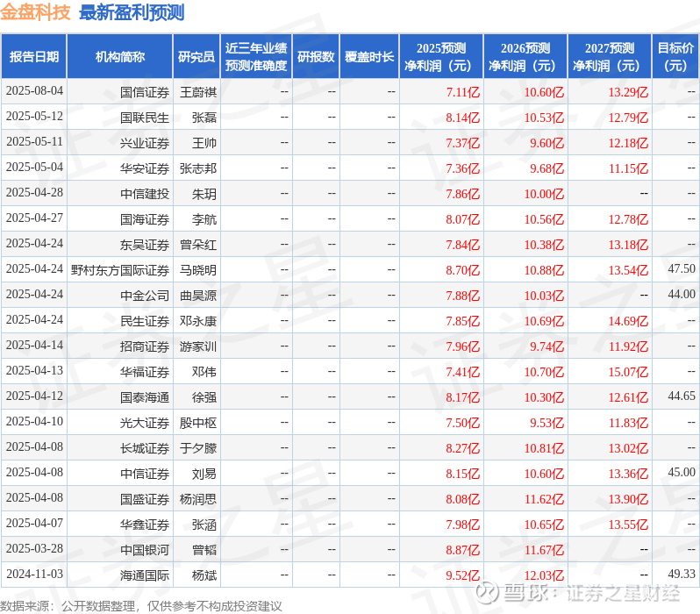Click the 9.60亿 profit value
This screenshot has height=614, width=700.
pyautogui.click(x=546, y=143)
